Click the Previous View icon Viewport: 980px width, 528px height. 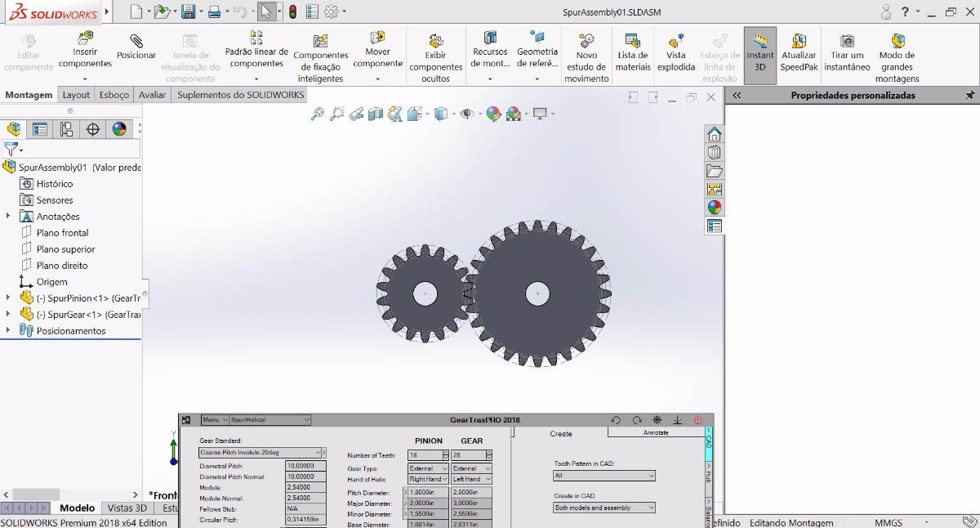356,114
